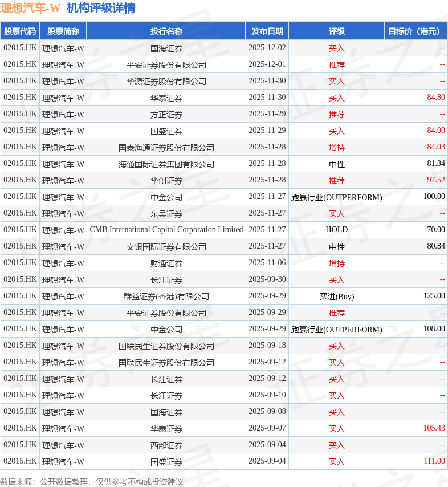Click the date 2025-11-06
Viewport: 448px width, 487px height.
point(267,262)
